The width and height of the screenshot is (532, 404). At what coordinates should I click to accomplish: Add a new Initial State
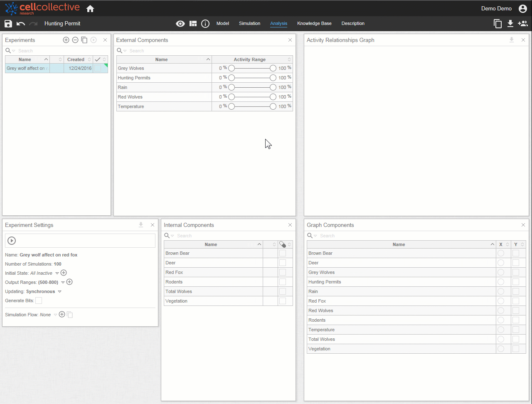(x=64, y=273)
